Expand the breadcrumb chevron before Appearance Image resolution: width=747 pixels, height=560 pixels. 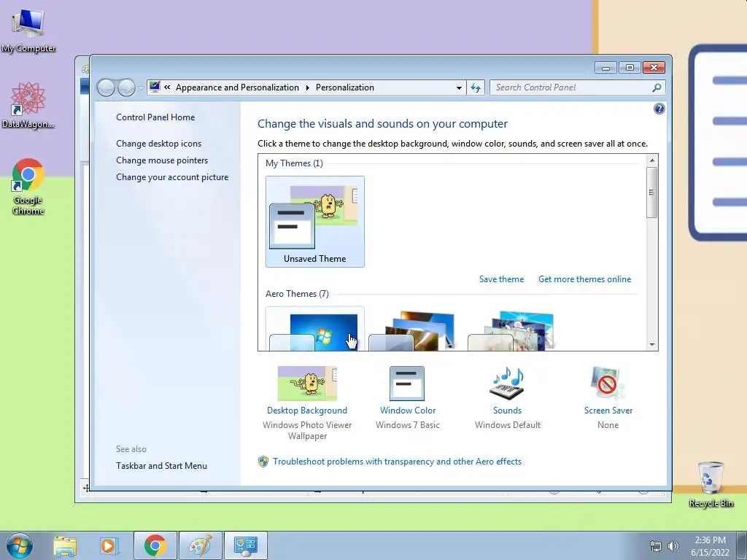coord(167,87)
